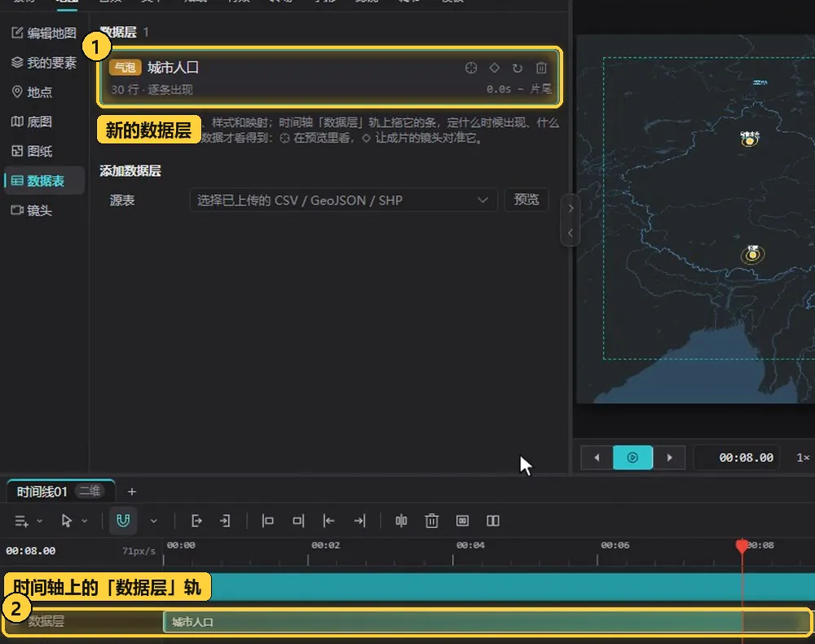The width and height of the screenshot is (815, 644).
Task: Select the 城市人口 layer name
Action: (173, 68)
